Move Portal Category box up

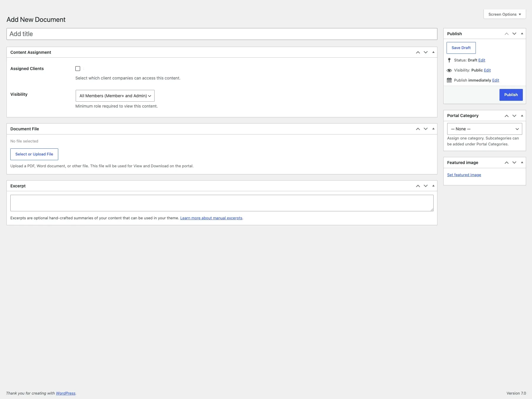point(507,116)
